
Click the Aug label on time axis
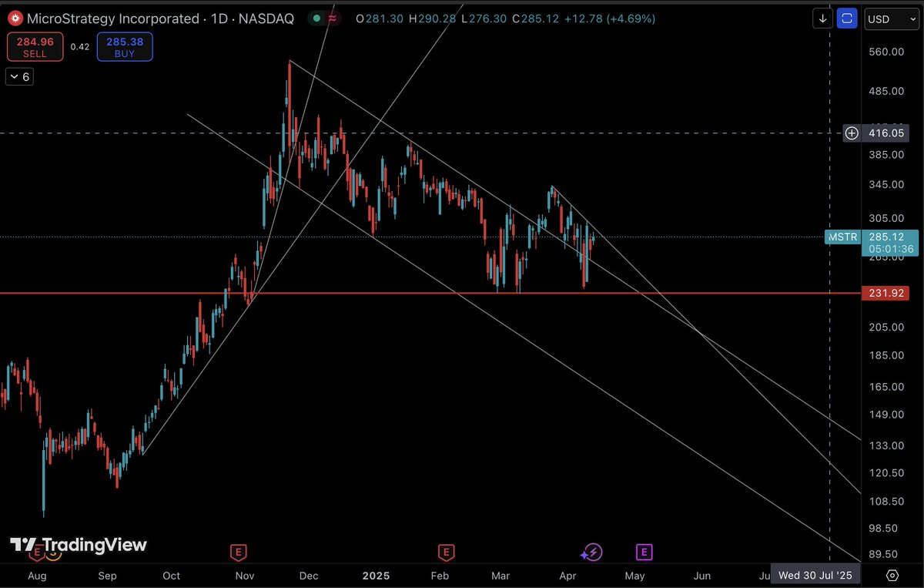[x=37, y=576]
